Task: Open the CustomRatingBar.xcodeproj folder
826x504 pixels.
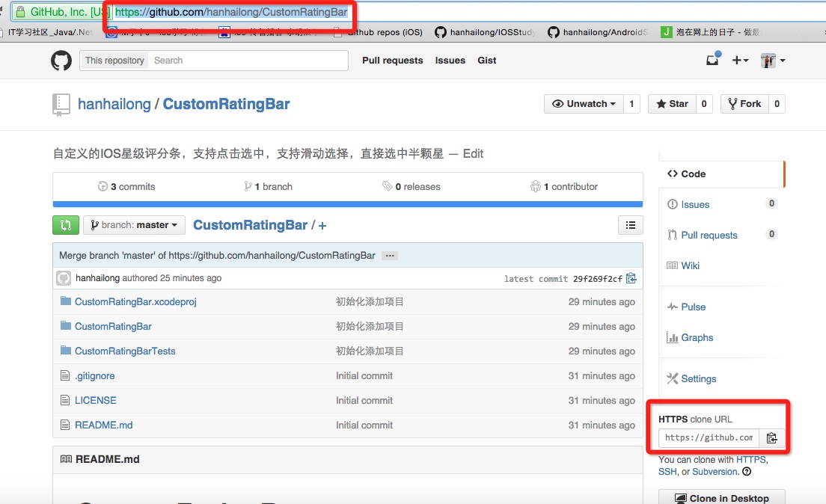Action: pos(135,302)
